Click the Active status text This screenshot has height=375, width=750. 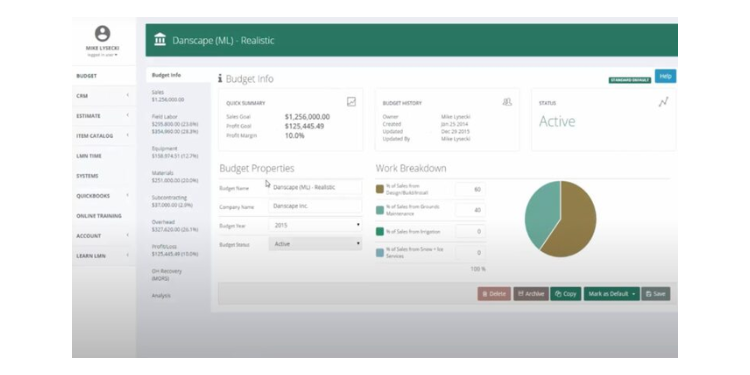click(557, 121)
